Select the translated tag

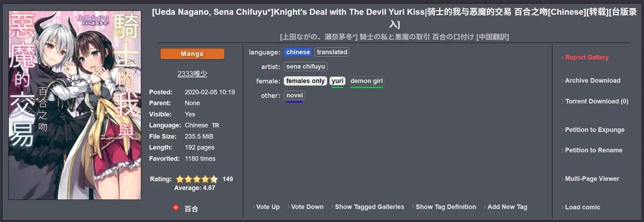click(x=332, y=52)
